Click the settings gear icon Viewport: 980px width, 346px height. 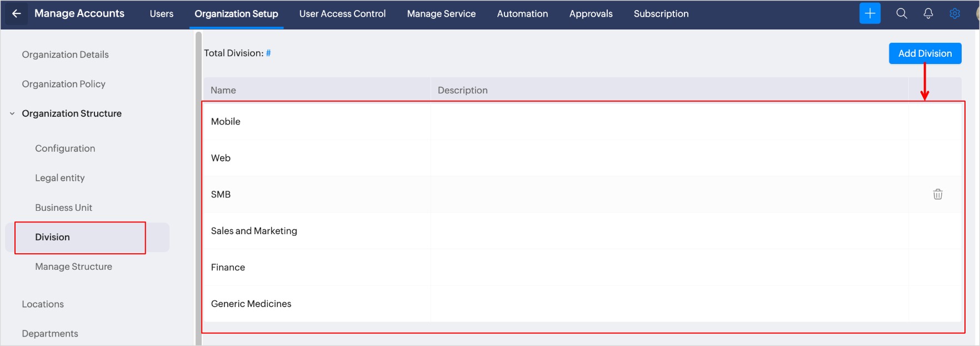954,13
